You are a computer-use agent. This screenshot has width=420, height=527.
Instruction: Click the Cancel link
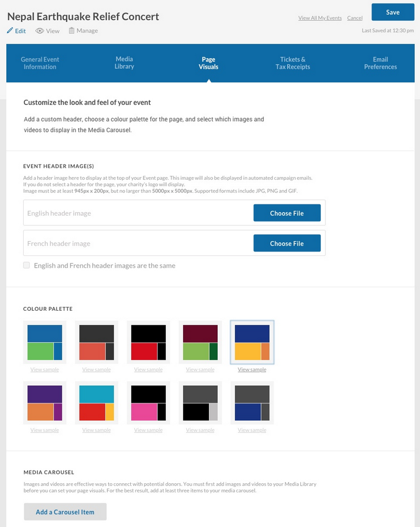click(355, 18)
